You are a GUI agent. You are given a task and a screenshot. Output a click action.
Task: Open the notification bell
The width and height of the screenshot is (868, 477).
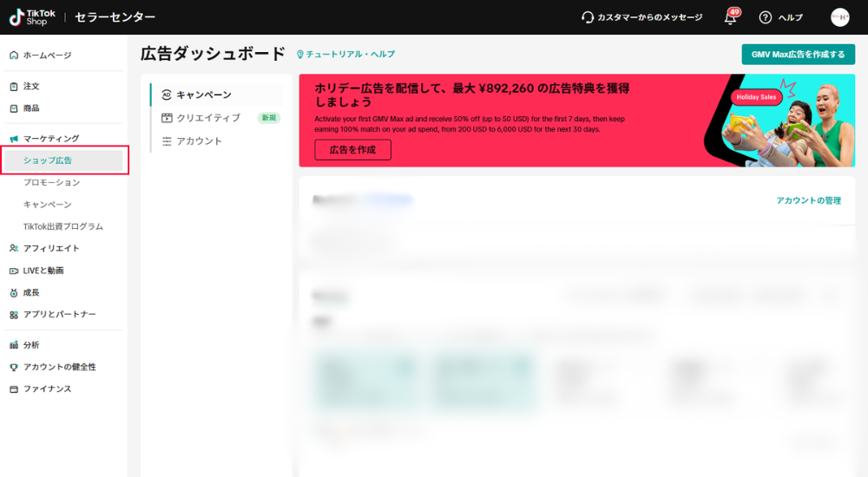(730, 17)
